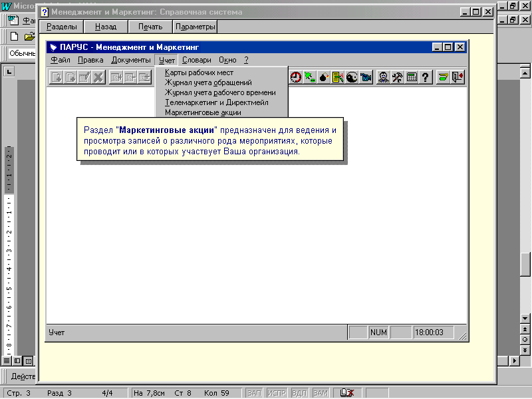Screen dimensions: 532x399
Task: Click the second disabled list toolbar icon
Action: [x=130, y=77]
